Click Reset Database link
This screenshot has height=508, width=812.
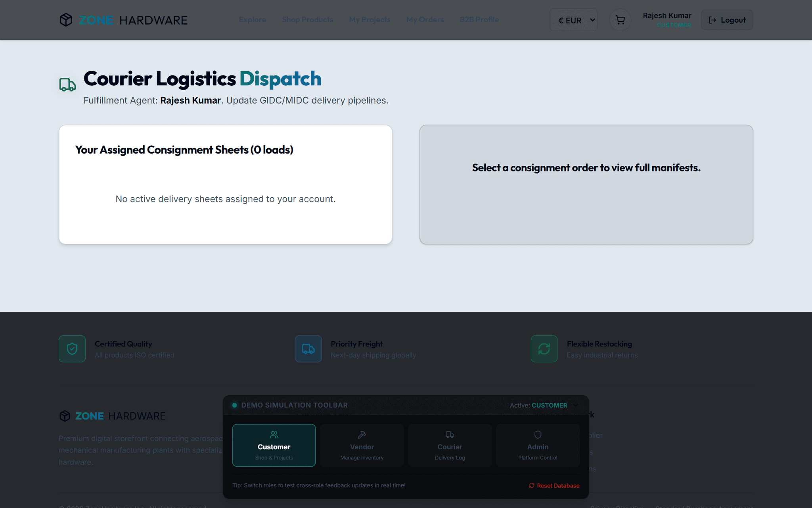point(554,485)
